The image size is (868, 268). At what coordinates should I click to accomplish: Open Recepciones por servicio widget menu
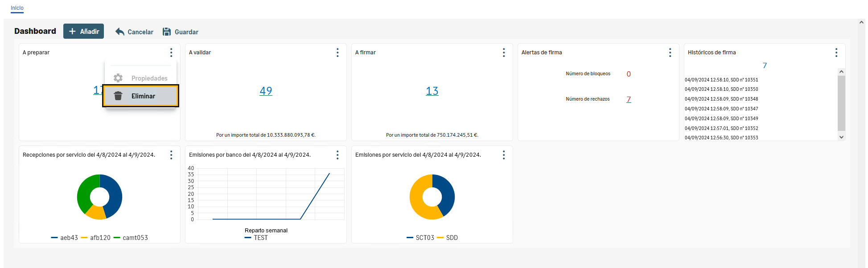pos(171,155)
